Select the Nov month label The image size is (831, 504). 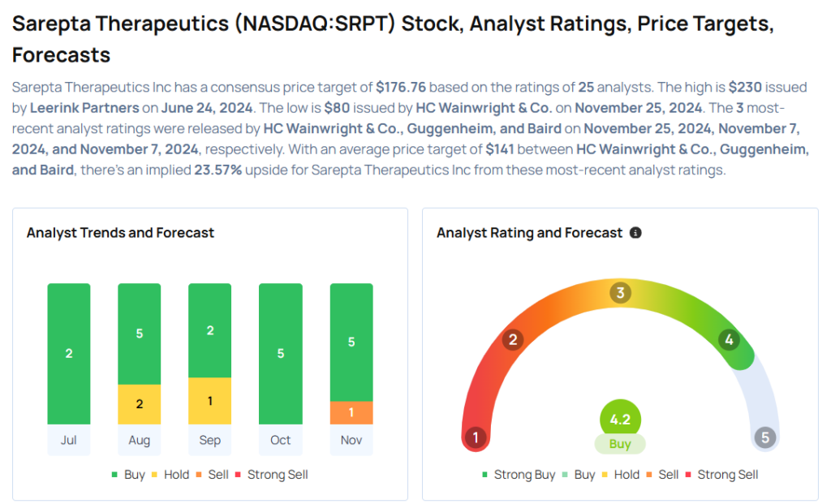[x=351, y=440]
